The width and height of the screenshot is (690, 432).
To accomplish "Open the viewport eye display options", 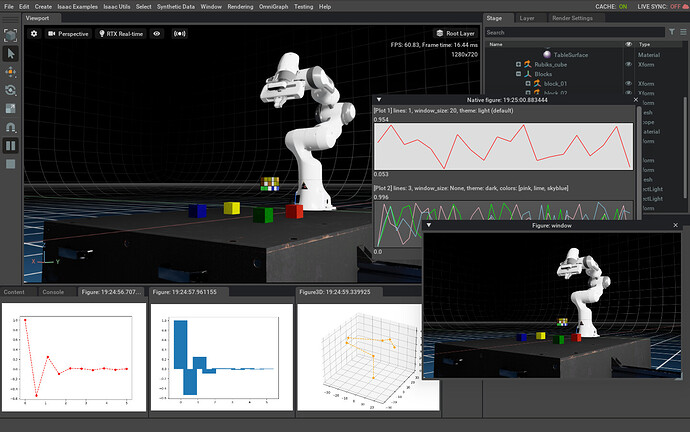I will click(x=157, y=34).
